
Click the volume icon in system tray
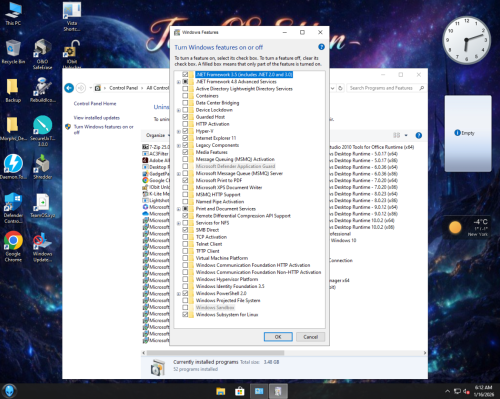[x=466, y=391]
